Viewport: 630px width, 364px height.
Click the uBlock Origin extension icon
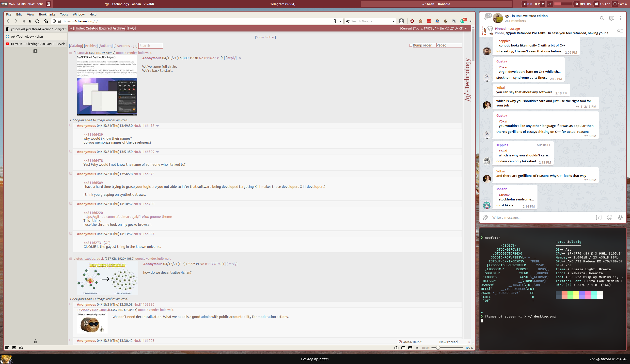click(x=412, y=21)
